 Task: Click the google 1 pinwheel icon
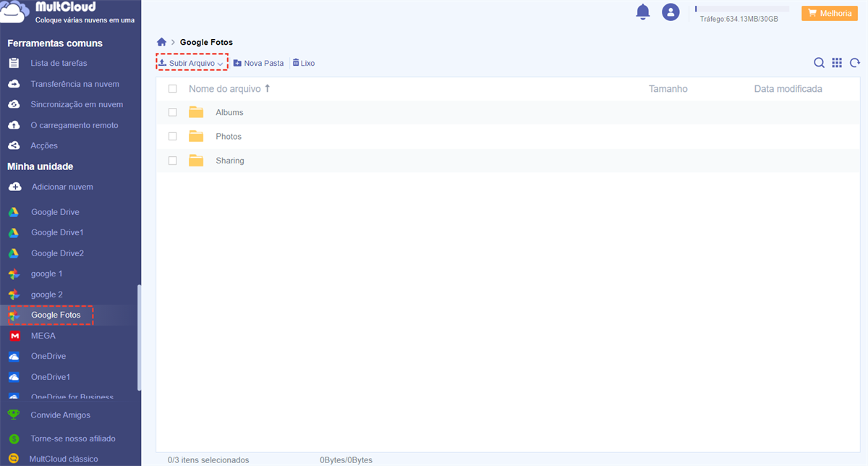tap(13, 274)
